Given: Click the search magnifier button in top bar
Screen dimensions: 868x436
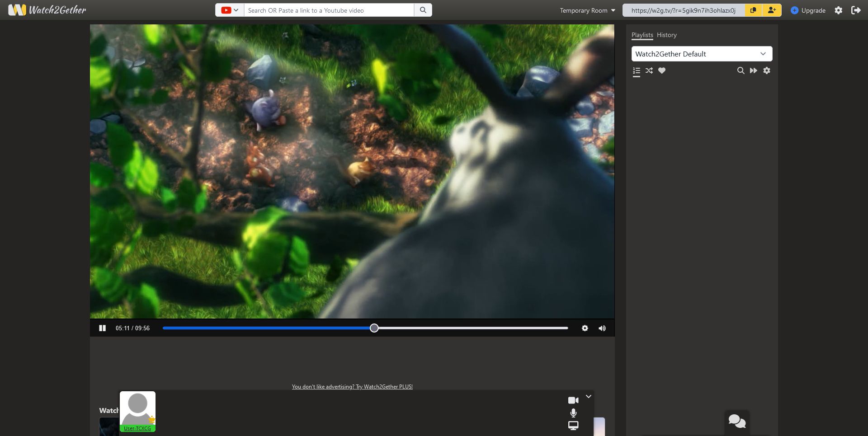Looking at the screenshot, I should pos(423,10).
